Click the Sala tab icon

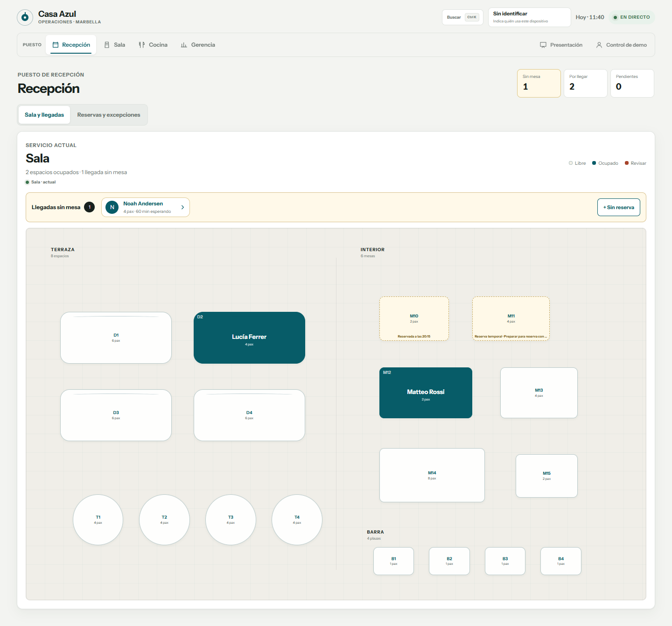click(x=107, y=45)
